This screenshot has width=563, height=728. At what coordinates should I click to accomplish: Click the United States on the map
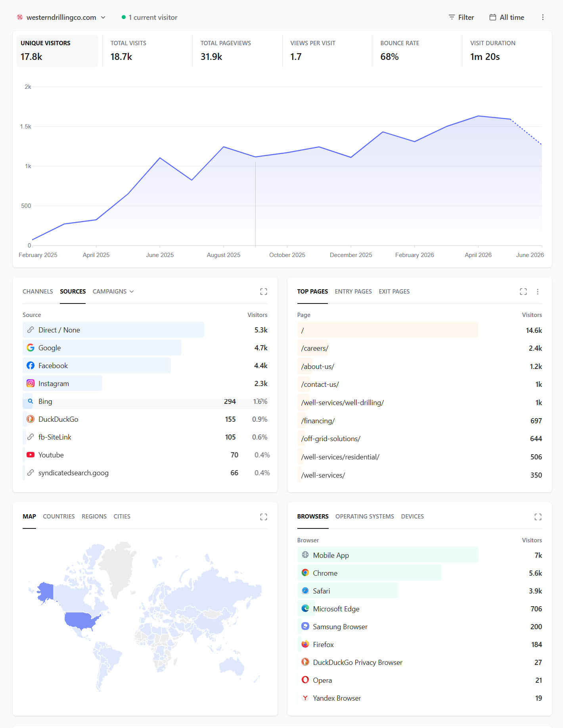[81, 620]
